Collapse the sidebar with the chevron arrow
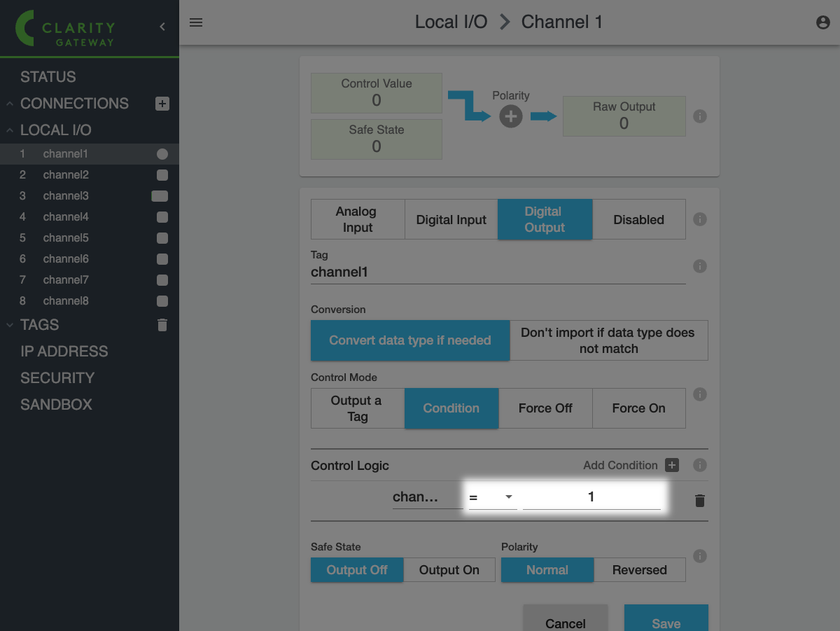This screenshot has height=631, width=840. pos(162,27)
